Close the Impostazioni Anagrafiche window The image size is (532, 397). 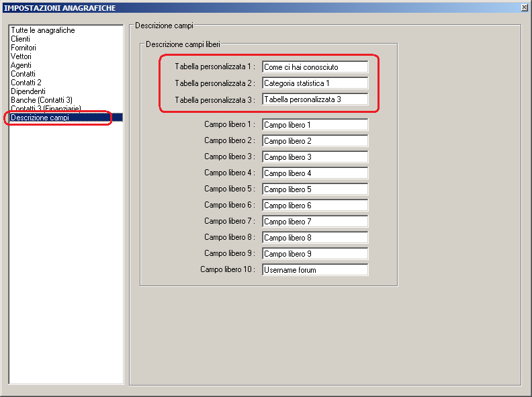click(x=524, y=7)
